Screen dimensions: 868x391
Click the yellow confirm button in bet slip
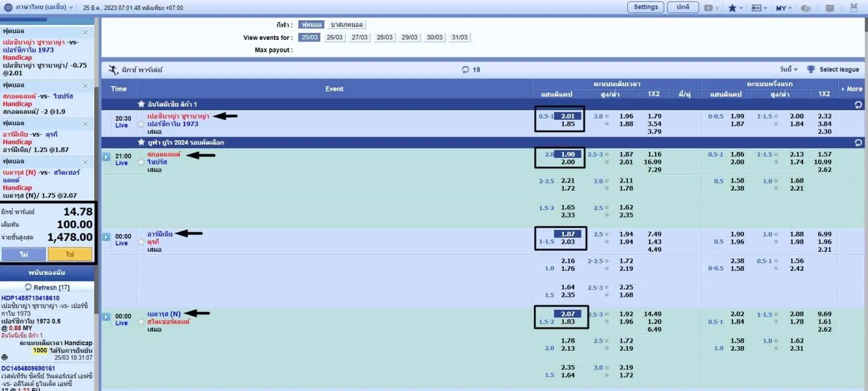tap(70, 254)
